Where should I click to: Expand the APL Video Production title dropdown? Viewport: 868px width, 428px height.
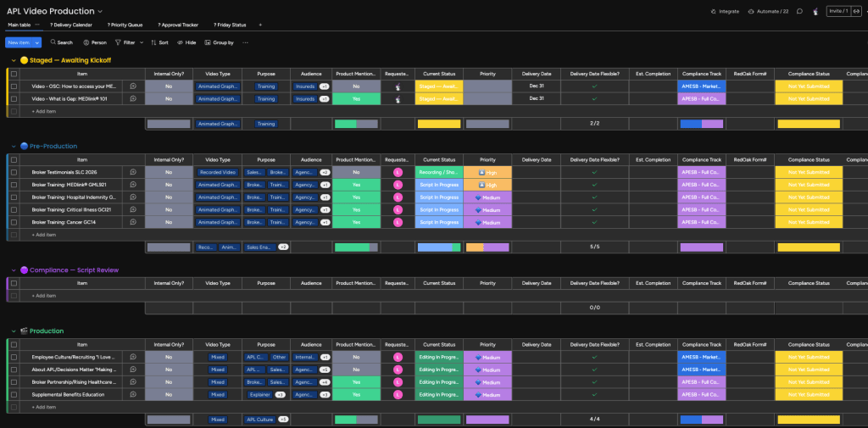[x=100, y=11]
